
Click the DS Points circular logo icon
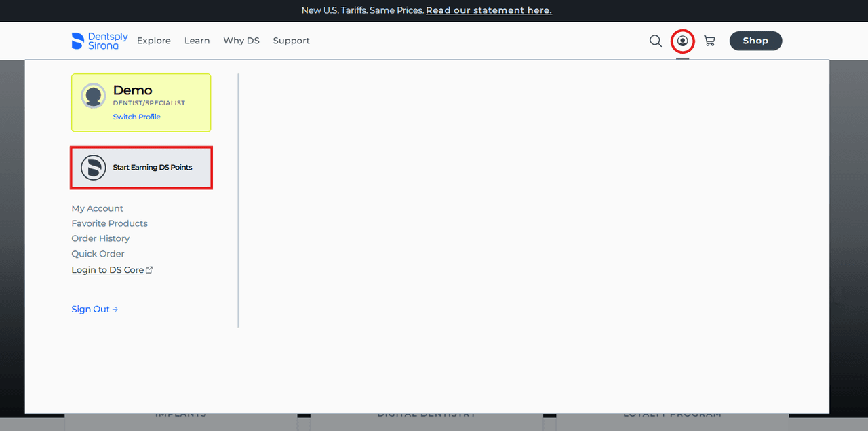pyautogui.click(x=94, y=168)
